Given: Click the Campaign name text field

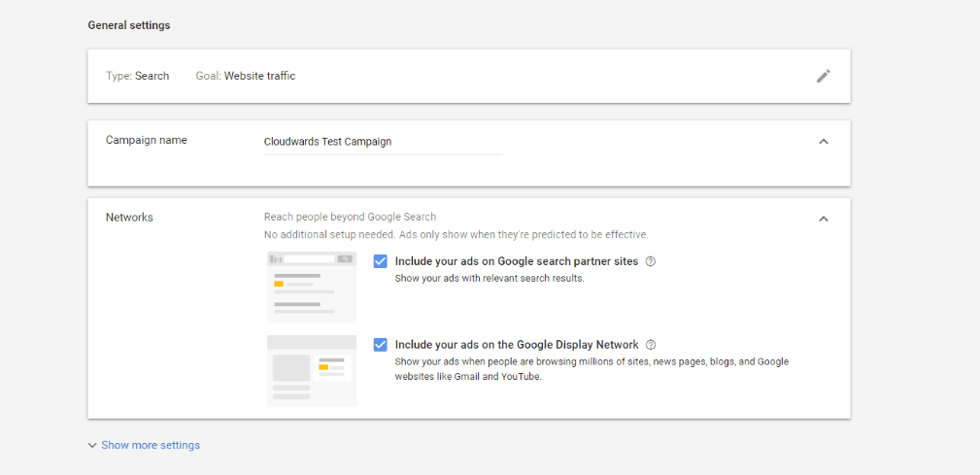Looking at the screenshot, I should [x=383, y=143].
